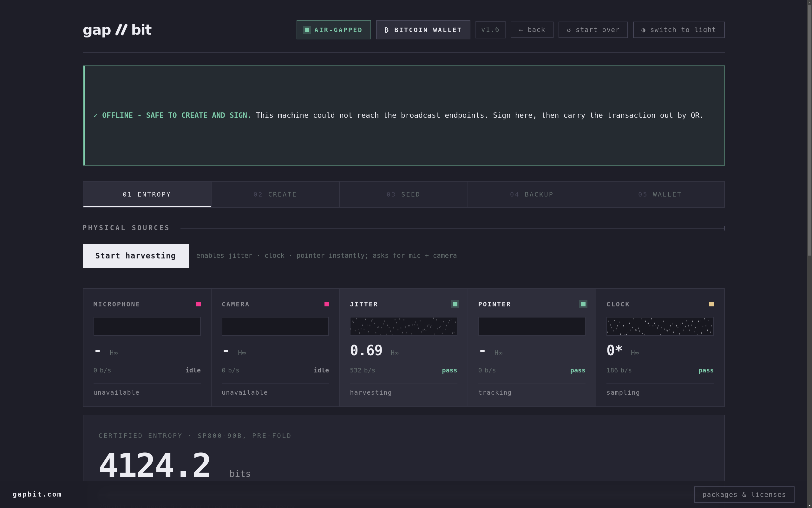
Task: Select the 02 CREATE tab
Action: 275,194
